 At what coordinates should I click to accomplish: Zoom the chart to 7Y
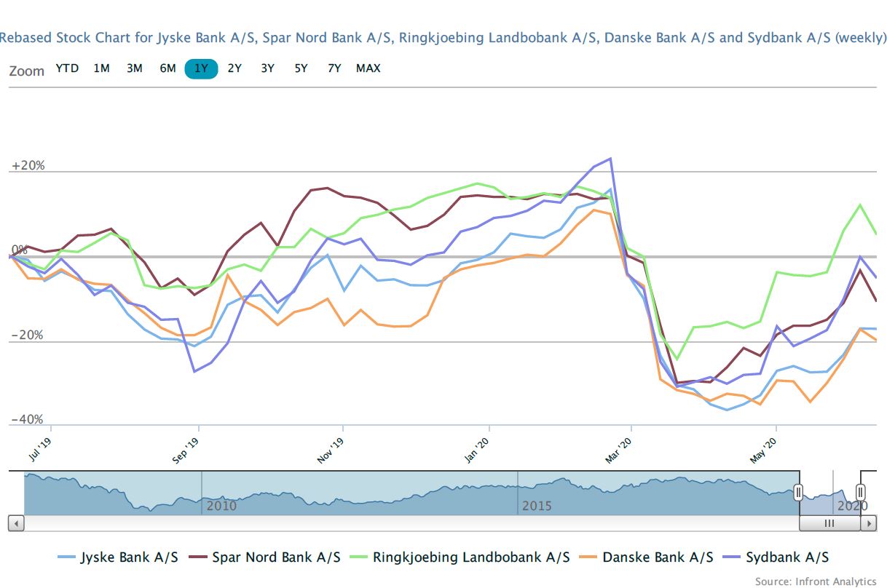(x=334, y=68)
